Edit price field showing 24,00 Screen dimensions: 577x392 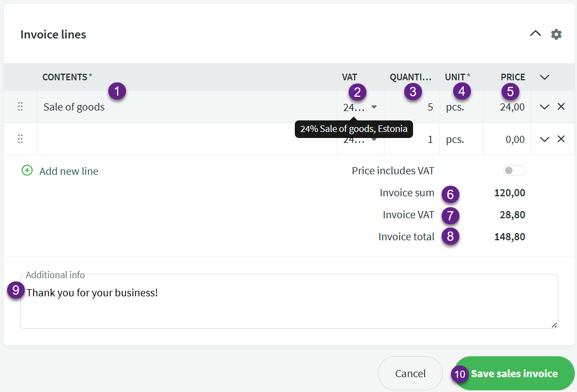pos(507,107)
